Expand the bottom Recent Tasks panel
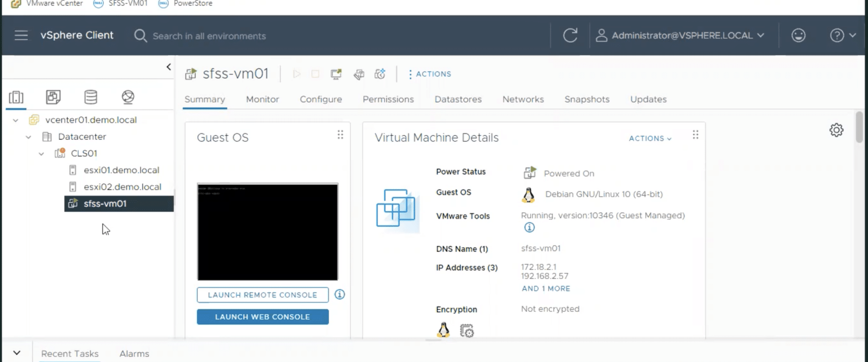The image size is (868, 362). pyautogui.click(x=17, y=353)
